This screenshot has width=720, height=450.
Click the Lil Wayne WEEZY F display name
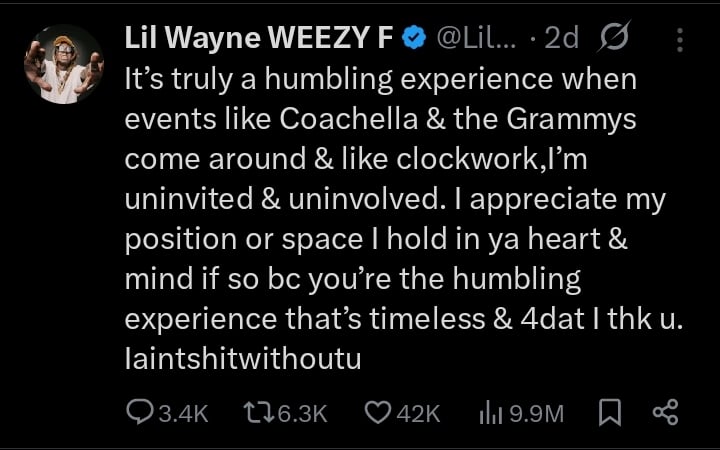pos(258,38)
